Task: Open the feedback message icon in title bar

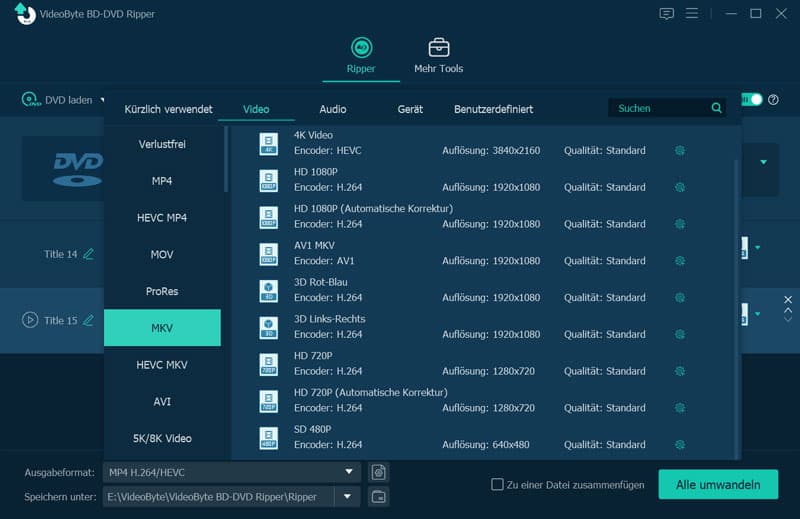Action: [x=667, y=14]
